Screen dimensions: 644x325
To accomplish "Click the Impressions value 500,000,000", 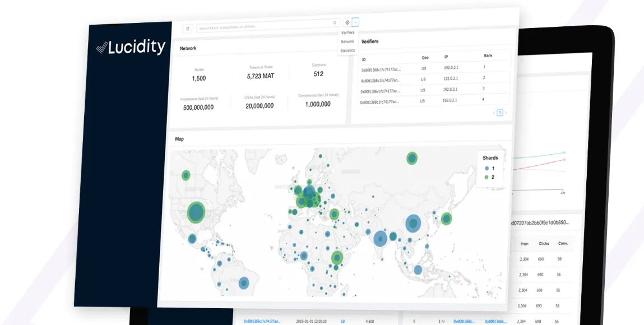I will 198,108.
